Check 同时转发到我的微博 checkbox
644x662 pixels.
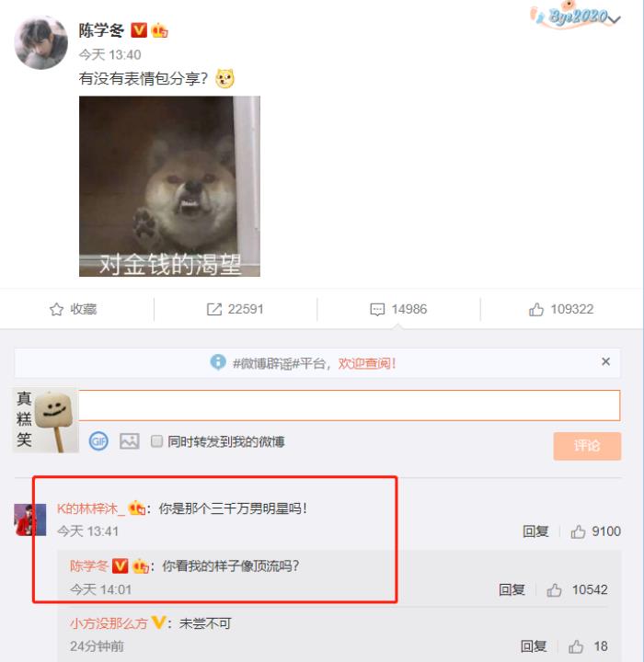(156, 441)
